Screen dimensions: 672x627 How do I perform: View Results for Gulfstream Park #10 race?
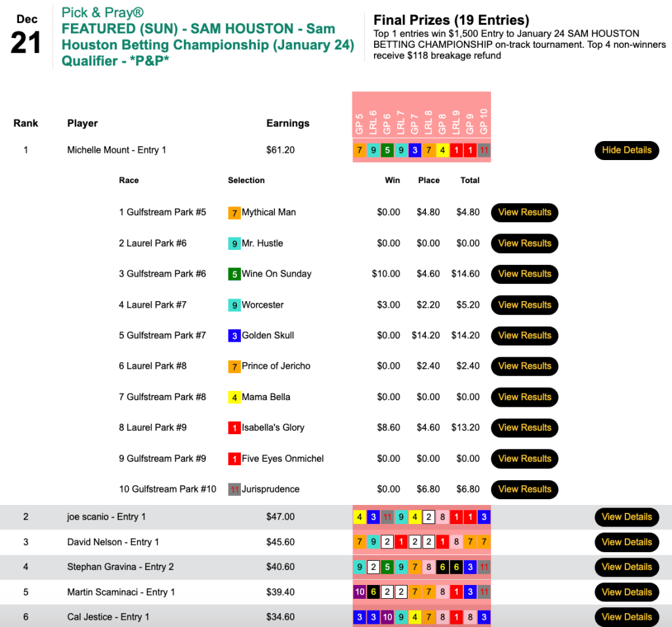(x=524, y=489)
